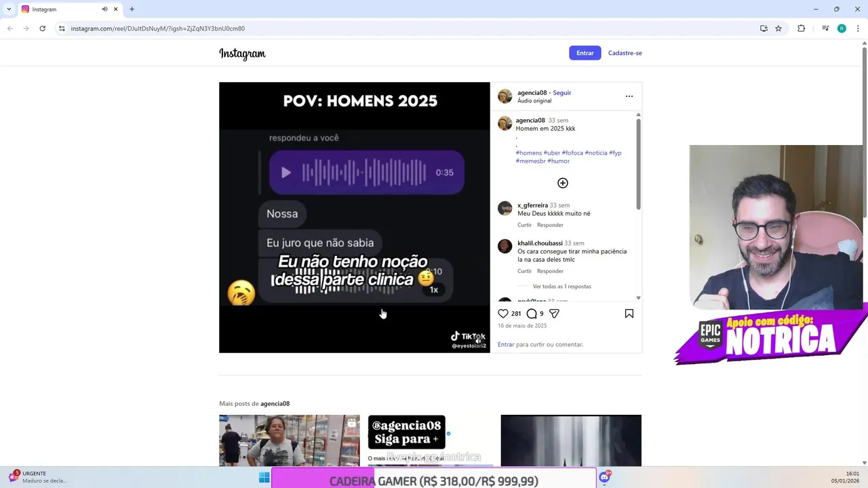
Task: Open the browser extensions puzzle icon
Action: tap(802, 28)
